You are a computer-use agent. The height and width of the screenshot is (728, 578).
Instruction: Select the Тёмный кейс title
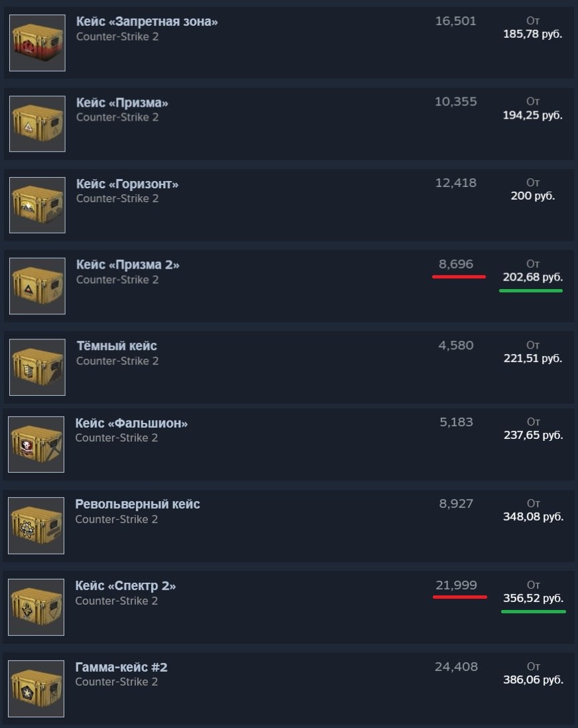[117, 345]
